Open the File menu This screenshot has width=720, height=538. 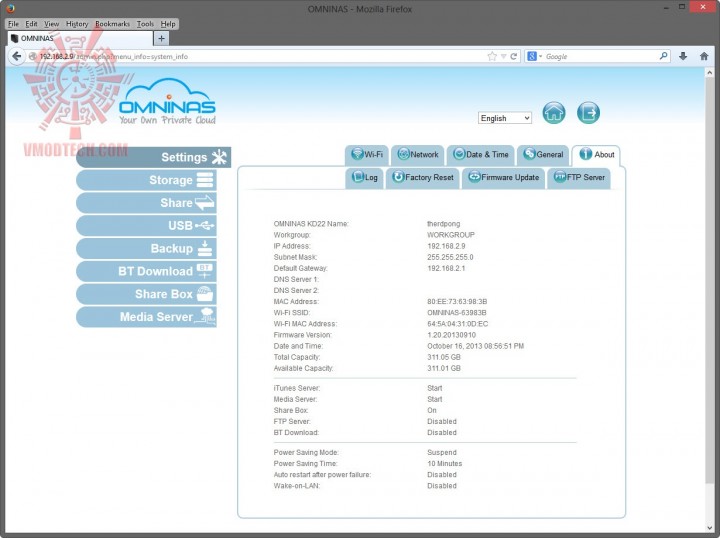coord(13,24)
